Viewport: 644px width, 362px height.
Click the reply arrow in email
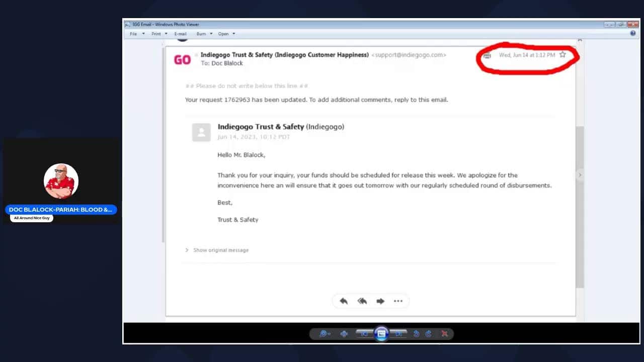[x=344, y=301]
